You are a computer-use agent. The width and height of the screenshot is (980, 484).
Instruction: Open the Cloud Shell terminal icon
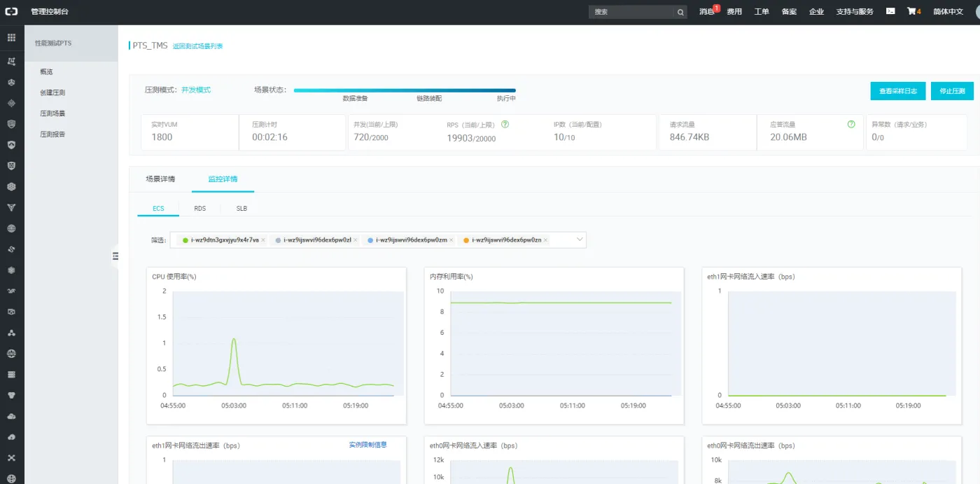(x=890, y=11)
